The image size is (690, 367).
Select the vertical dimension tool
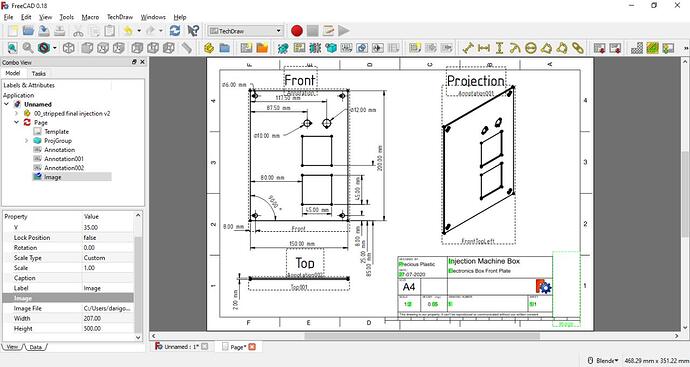(499, 48)
